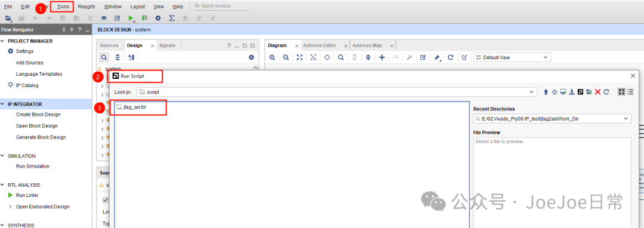
Task: Go up one directory in Run Script
Action: [546, 91]
